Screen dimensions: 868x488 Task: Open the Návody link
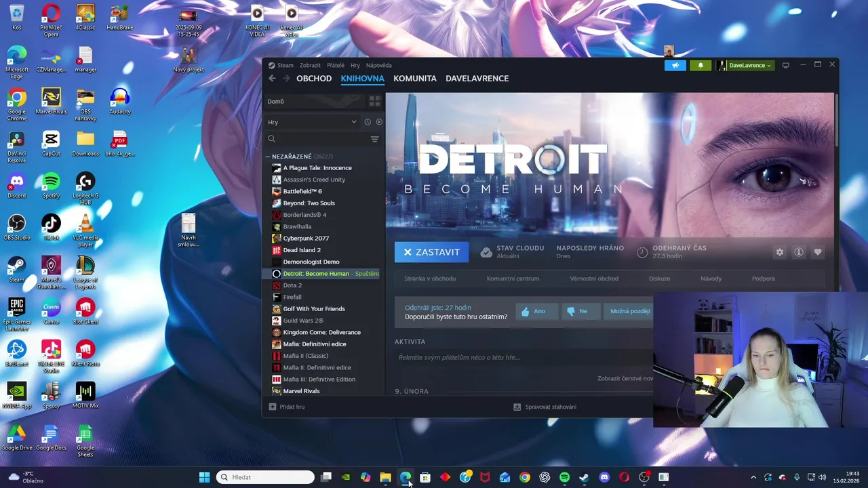click(x=711, y=279)
